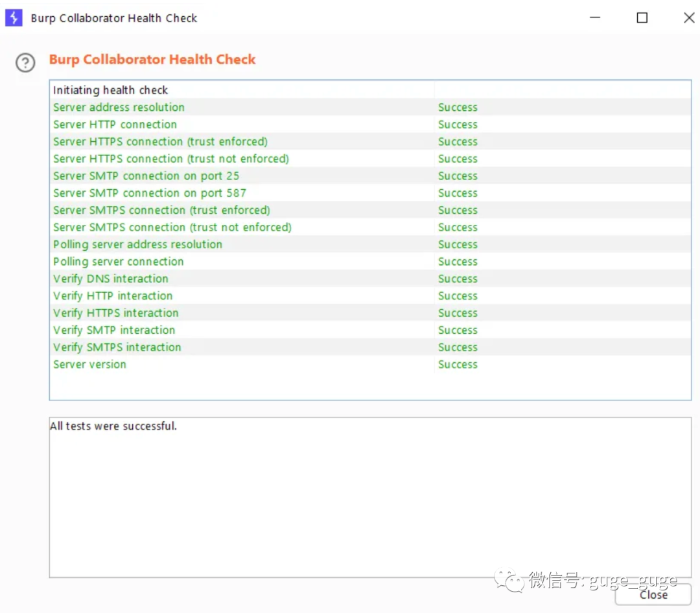This screenshot has height=613, width=700.
Task: Select 'Verify DNS interaction' row
Action: pyautogui.click(x=370, y=279)
